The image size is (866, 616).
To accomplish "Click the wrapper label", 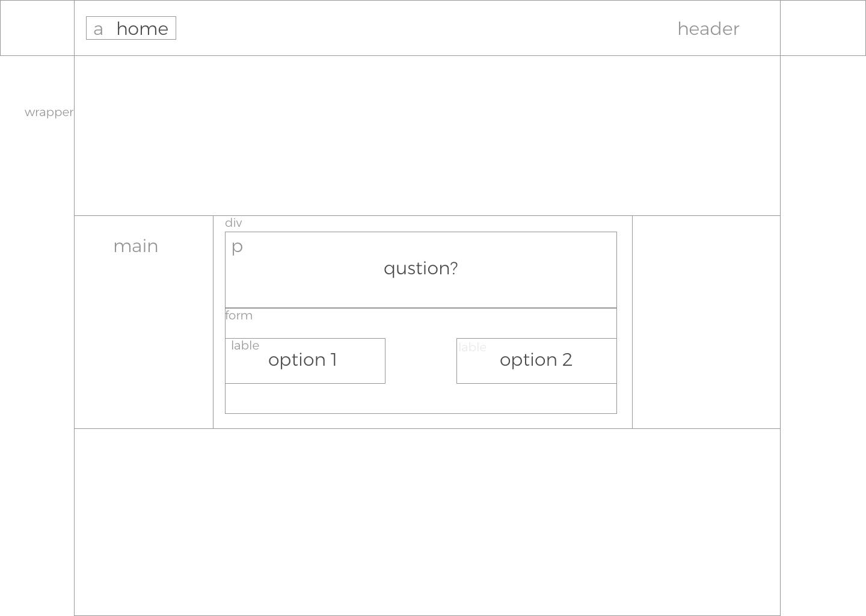I will tap(49, 112).
